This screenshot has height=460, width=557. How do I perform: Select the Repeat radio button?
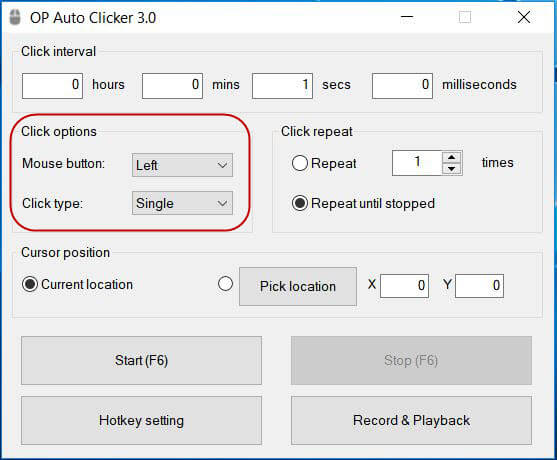coord(299,163)
